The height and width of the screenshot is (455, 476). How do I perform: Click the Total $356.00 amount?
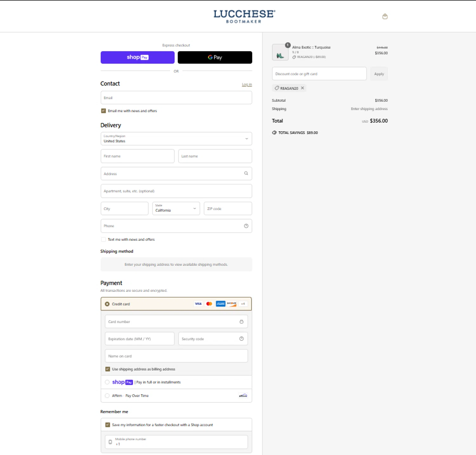tap(379, 121)
